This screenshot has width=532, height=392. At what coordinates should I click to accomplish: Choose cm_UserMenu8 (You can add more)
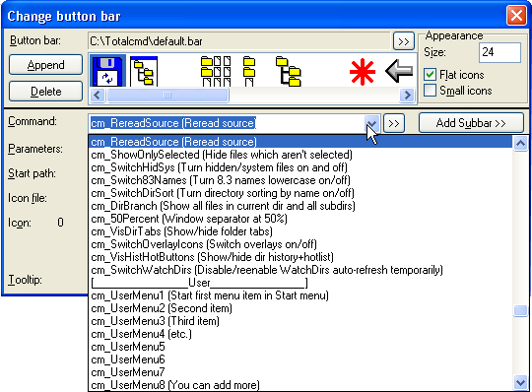pyautogui.click(x=300, y=385)
